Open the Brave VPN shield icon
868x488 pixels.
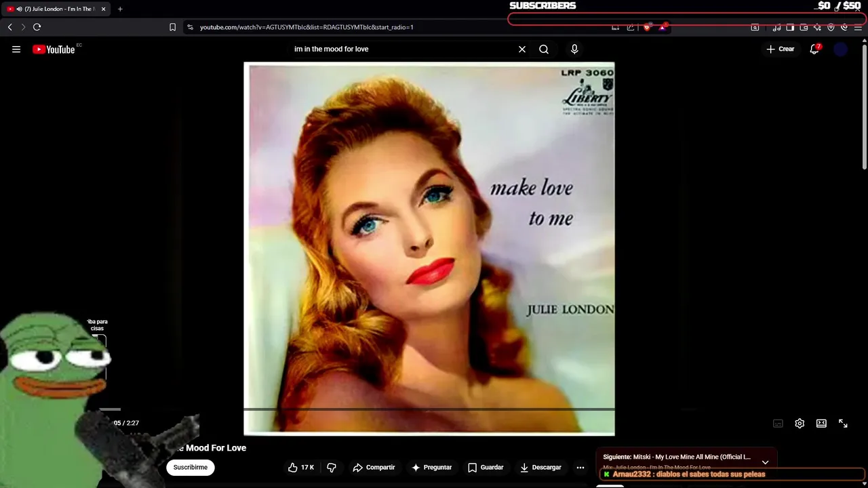[831, 27]
